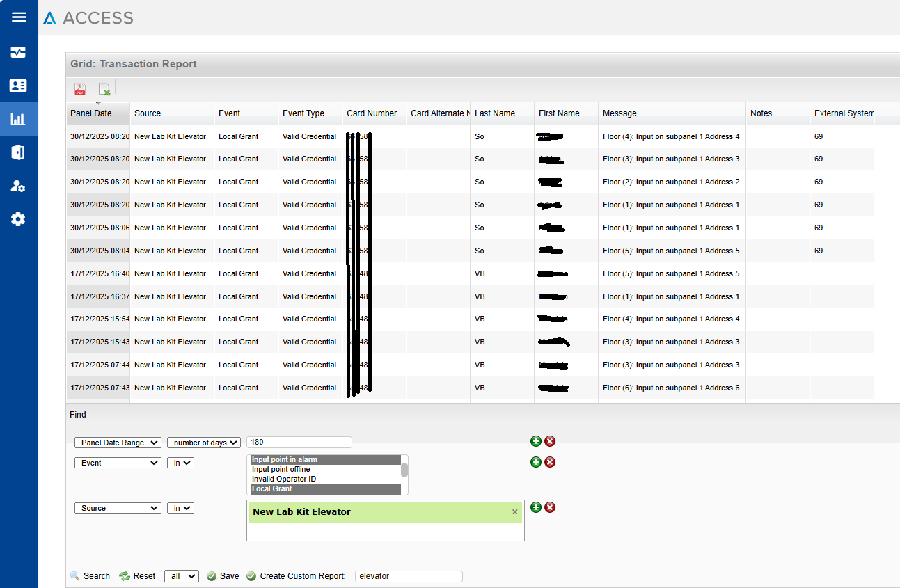
Task: Open the hamburger navigation menu
Action: pos(19,17)
